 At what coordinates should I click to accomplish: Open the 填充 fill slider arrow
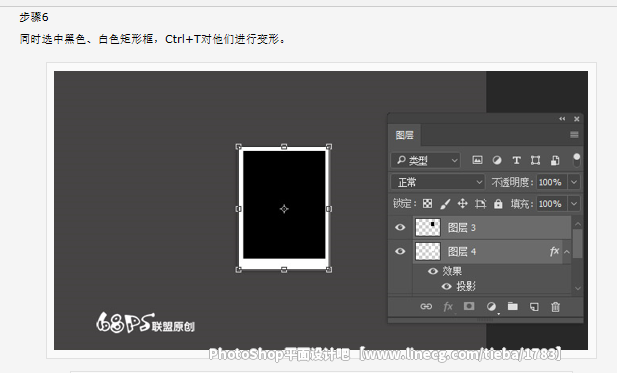(x=574, y=203)
